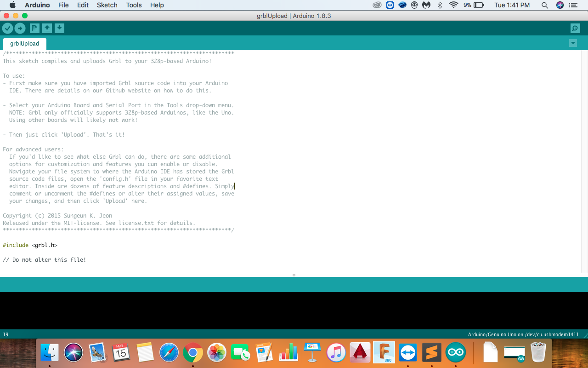The width and height of the screenshot is (588, 368).
Task: Launch AutoCAD from the Dock
Action: coord(360,353)
